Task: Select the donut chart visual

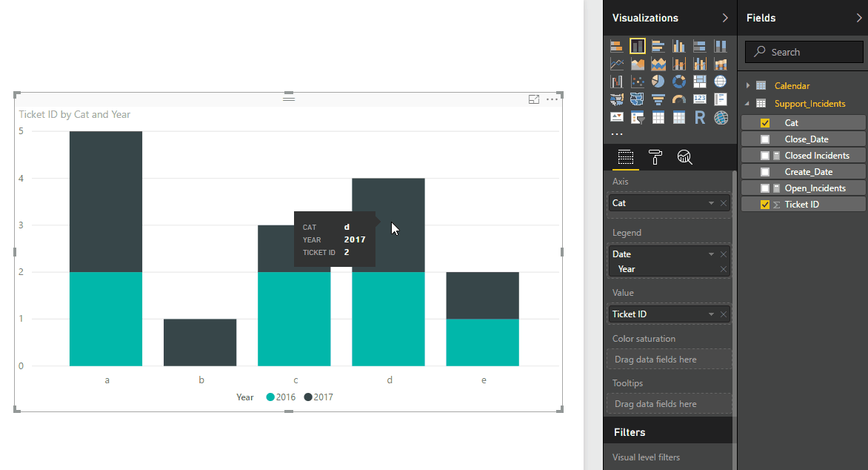Action: tap(678, 82)
